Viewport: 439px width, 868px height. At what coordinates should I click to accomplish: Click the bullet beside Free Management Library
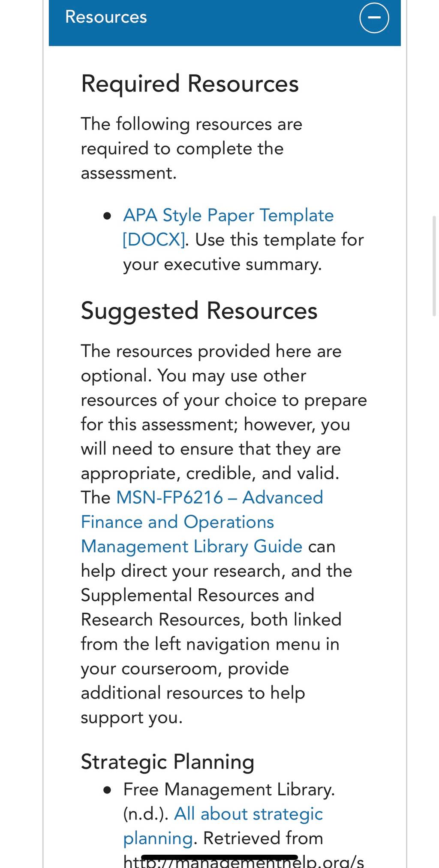point(107,790)
